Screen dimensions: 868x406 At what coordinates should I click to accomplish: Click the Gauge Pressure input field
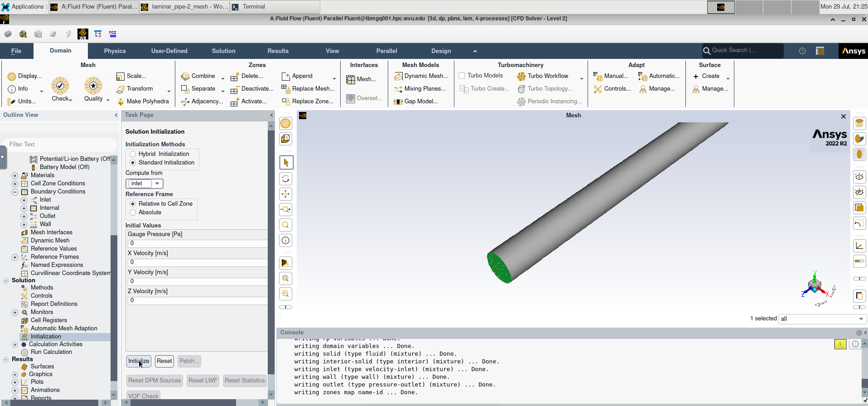tap(198, 243)
